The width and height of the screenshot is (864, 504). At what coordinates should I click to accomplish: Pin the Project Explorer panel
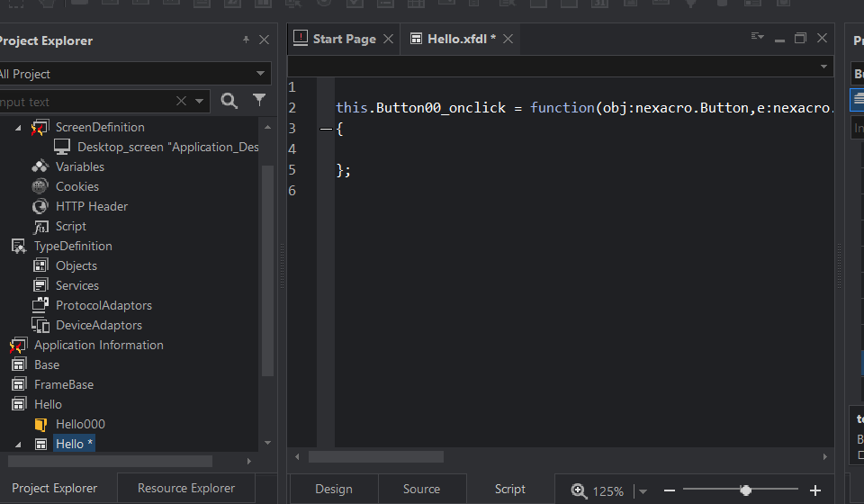coord(246,40)
